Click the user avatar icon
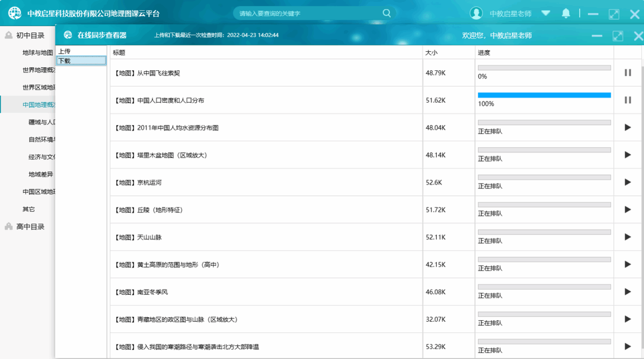 (476, 14)
